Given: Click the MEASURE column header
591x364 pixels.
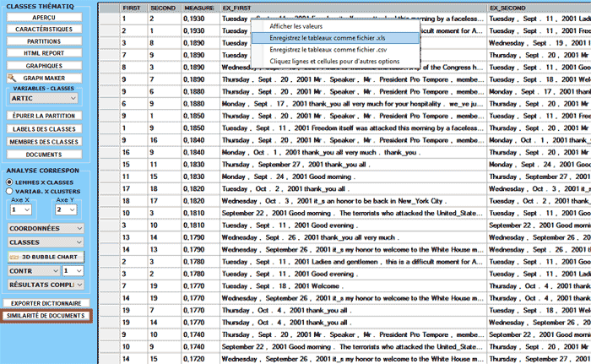Looking at the screenshot, I should click(201, 8).
